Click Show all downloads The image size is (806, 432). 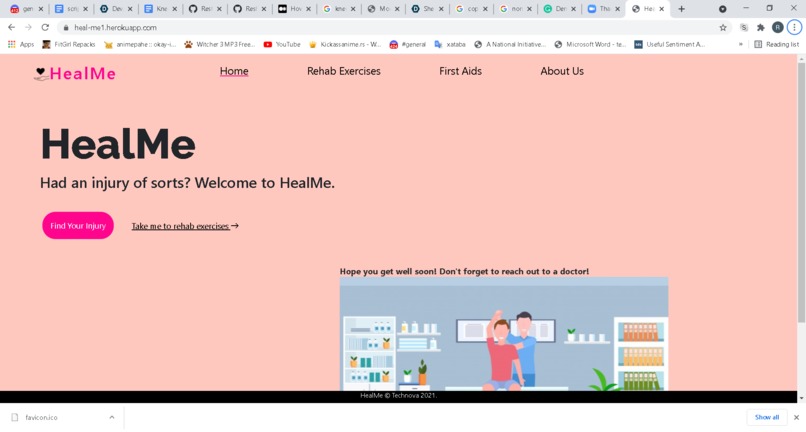[x=766, y=417]
